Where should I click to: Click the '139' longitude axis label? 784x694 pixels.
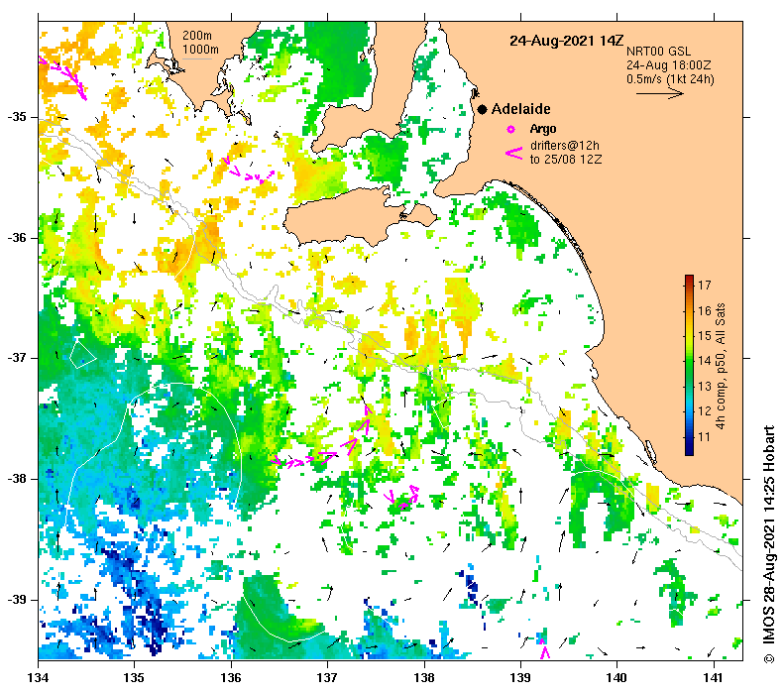(520, 678)
